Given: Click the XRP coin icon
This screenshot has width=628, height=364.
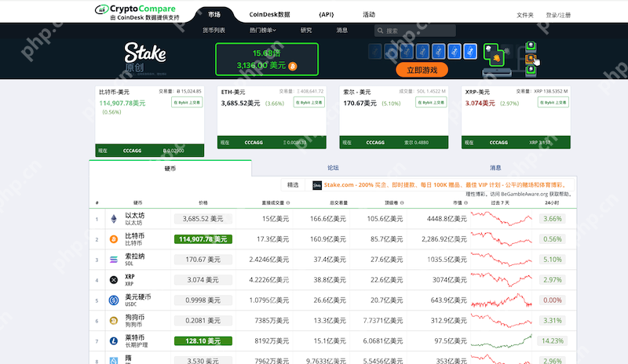Looking at the screenshot, I should pyautogui.click(x=114, y=280).
